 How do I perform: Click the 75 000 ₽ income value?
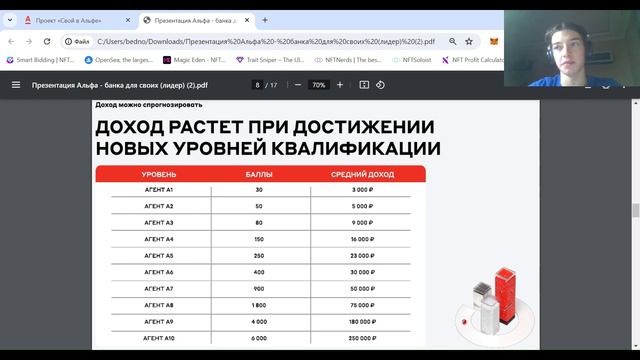pos(362,305)
